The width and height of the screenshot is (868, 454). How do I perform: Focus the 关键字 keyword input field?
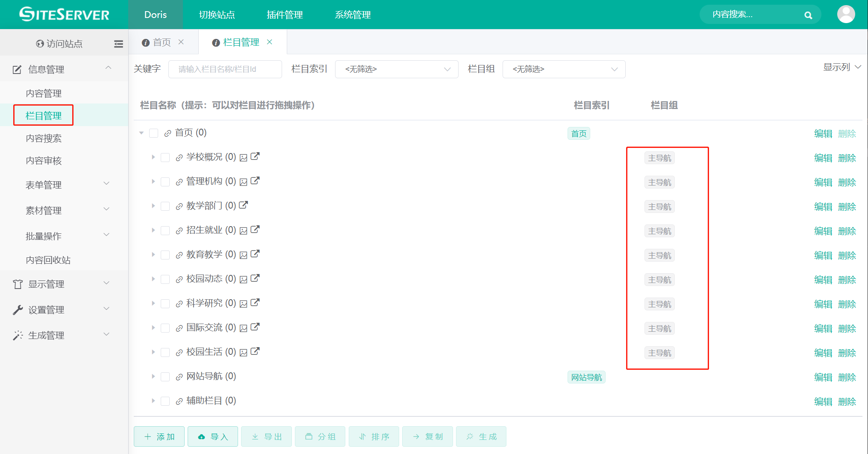(x=225, y=69)
